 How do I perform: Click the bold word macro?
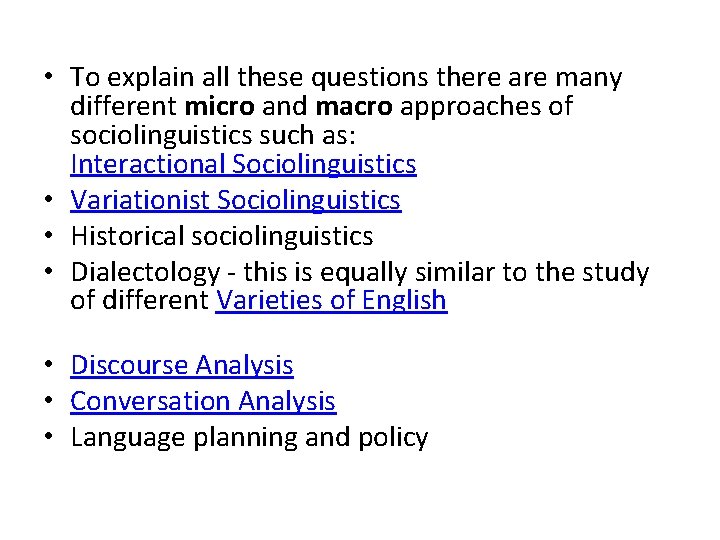coord(354,107)
